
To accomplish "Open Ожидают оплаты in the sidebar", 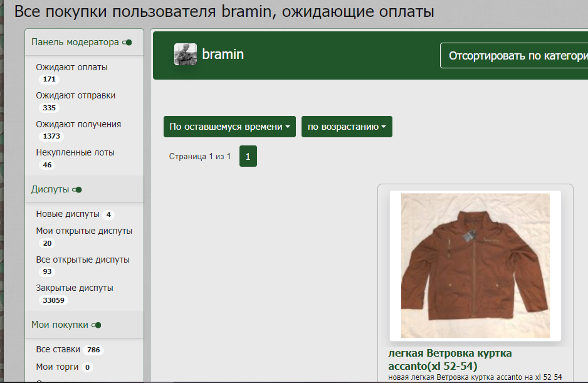I will pos(71,67).
